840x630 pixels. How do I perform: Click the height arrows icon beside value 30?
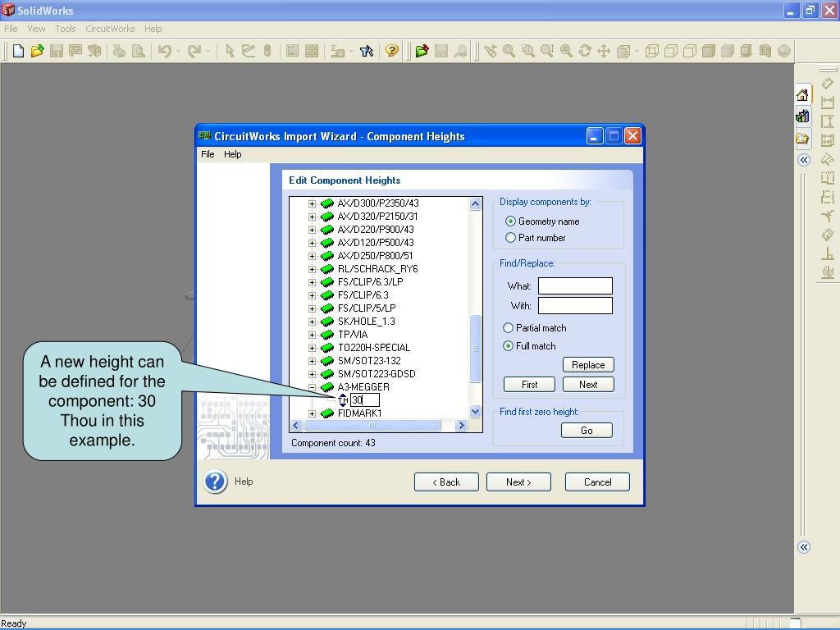343,399
